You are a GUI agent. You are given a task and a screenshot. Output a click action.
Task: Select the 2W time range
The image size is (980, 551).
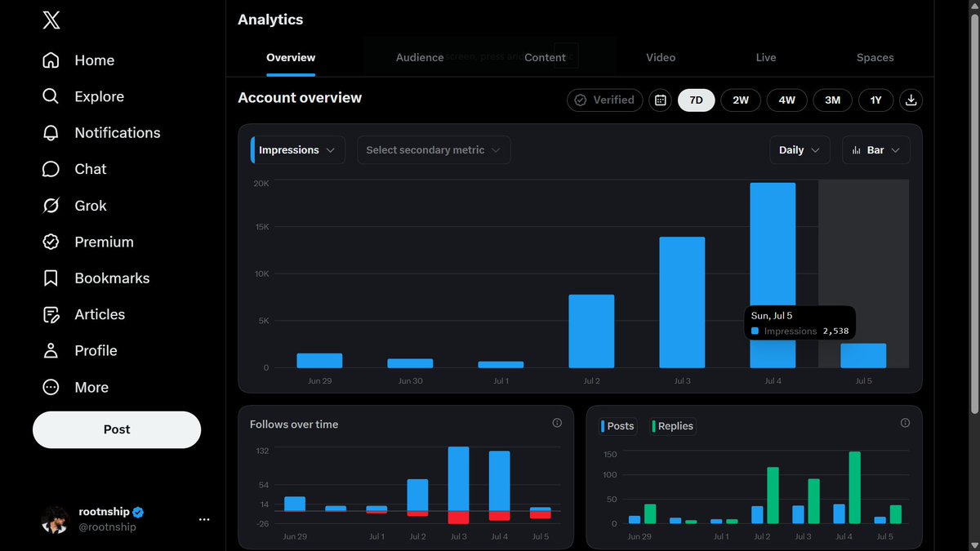point(741,100)
